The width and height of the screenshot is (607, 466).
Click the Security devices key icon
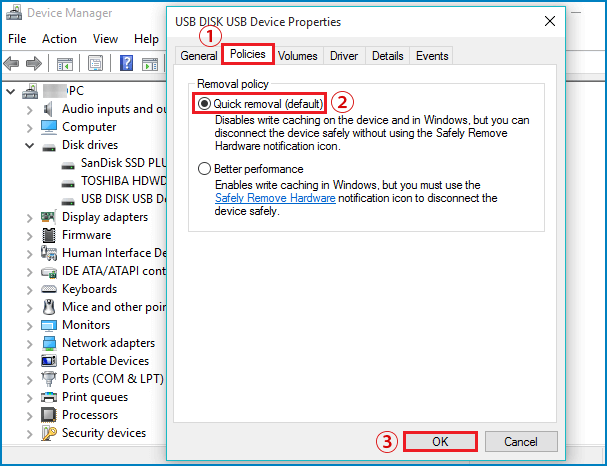point(49,433)
